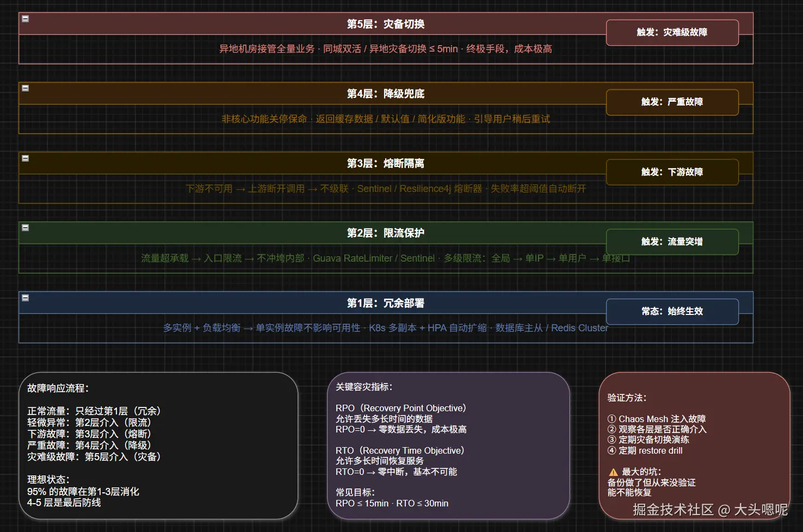Click the line 灾难级故障:第5层介入(灾备)

(x=95, y=457)
